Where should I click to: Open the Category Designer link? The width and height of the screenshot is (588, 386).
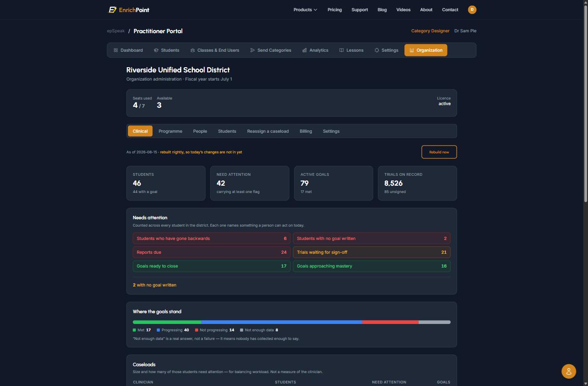tap(430, 31)
